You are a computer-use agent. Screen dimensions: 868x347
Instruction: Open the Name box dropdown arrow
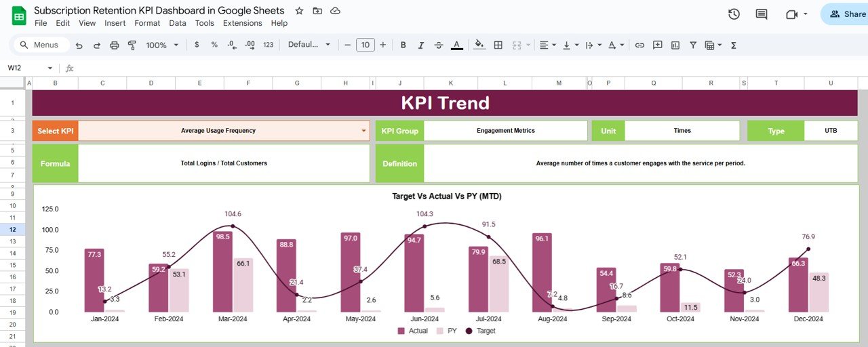pyautogui.click(x=50, y=68)
